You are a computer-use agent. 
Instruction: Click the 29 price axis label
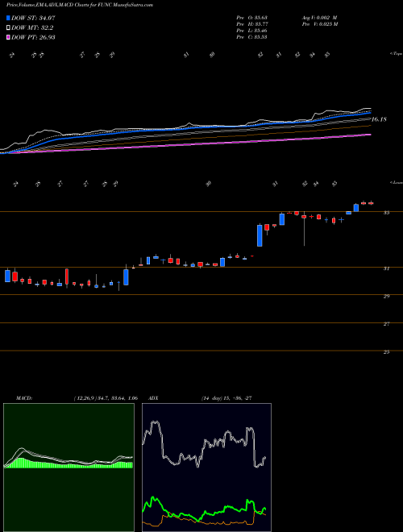click(x=386, y=297)
